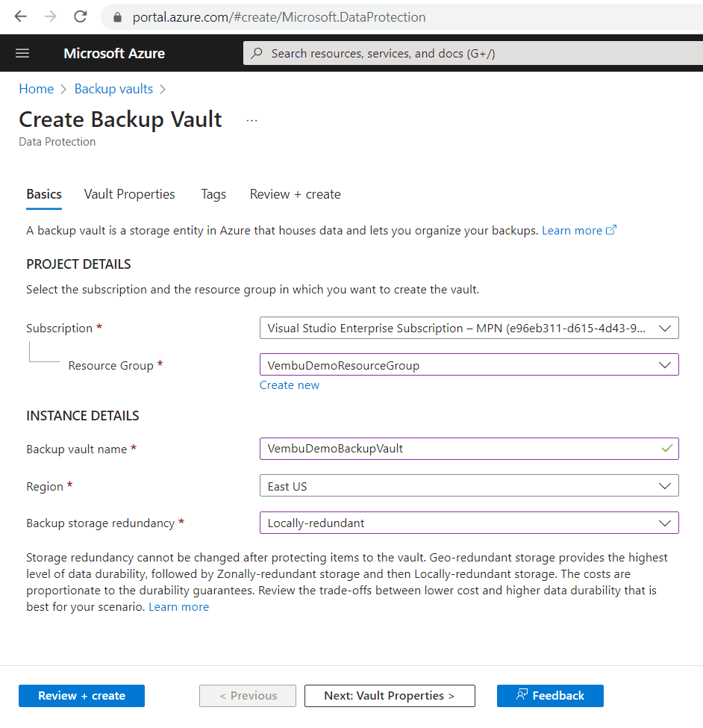Click the Microsoft Azure logo text
This screenshot has height=728, width=703.
pos(114,54)
